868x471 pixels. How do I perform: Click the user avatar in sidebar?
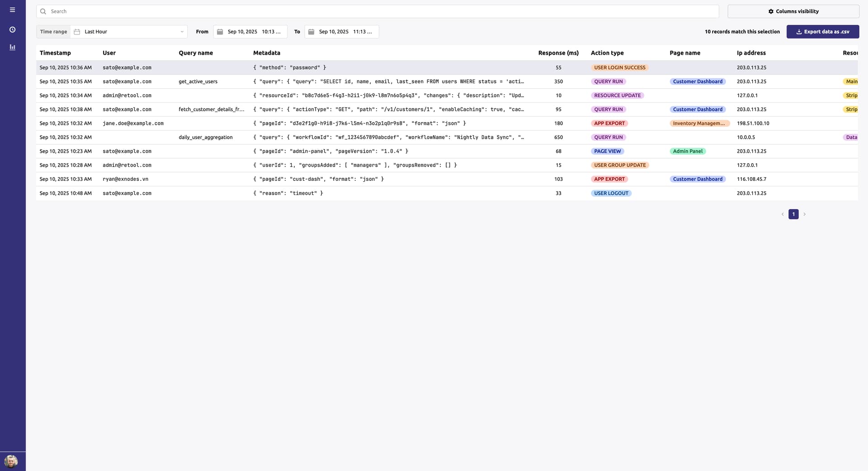pos(11,461)
